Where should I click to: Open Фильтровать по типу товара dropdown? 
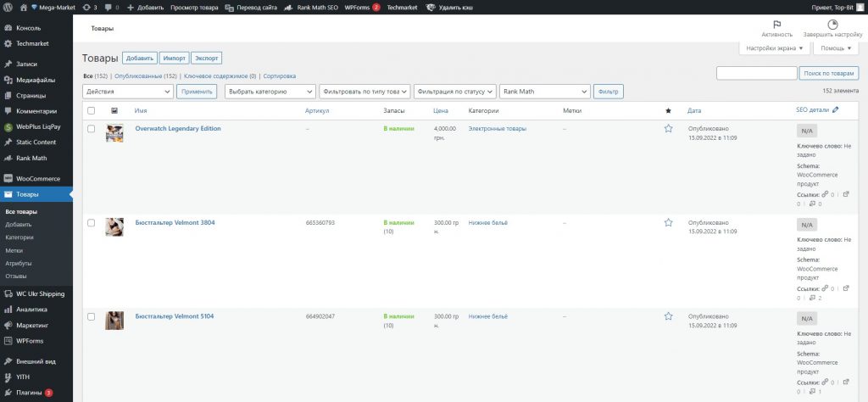pyautogui.click(x=364, y=92)
